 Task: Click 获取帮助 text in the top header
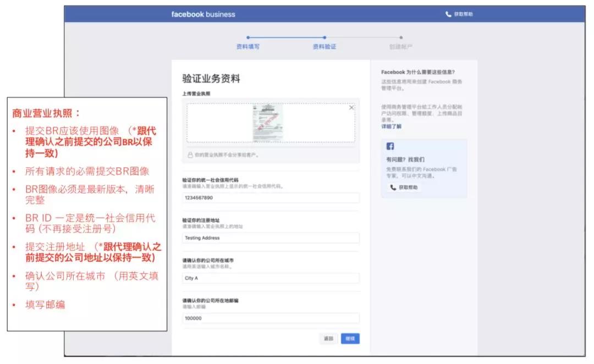(x=463, y=14)
